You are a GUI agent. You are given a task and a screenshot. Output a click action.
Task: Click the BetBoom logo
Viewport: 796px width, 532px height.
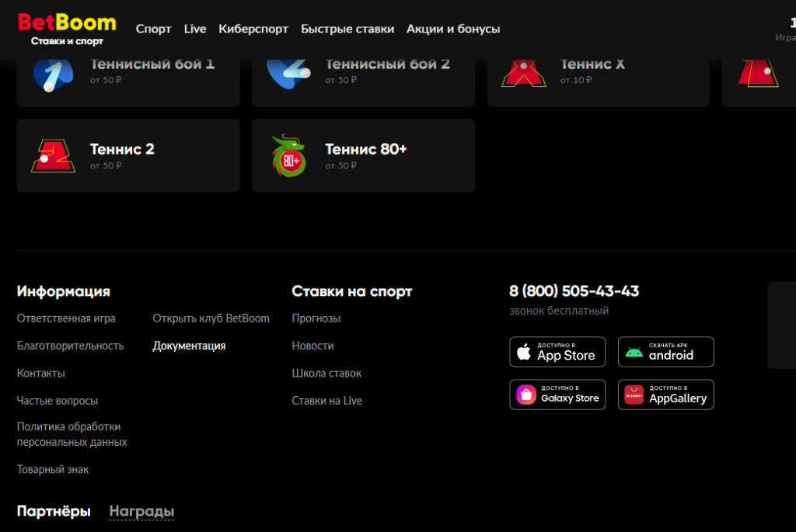(x=67, y=29)
